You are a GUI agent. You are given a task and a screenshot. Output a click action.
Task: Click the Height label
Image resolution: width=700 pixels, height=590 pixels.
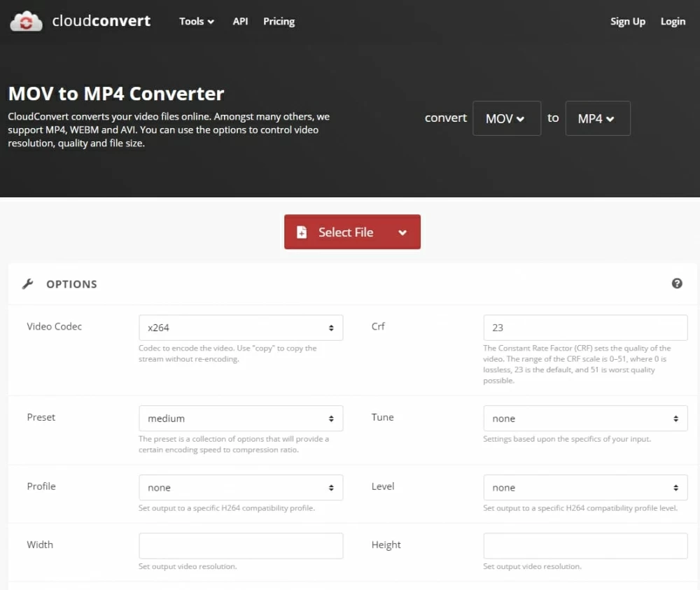click(x=386, y=545)
